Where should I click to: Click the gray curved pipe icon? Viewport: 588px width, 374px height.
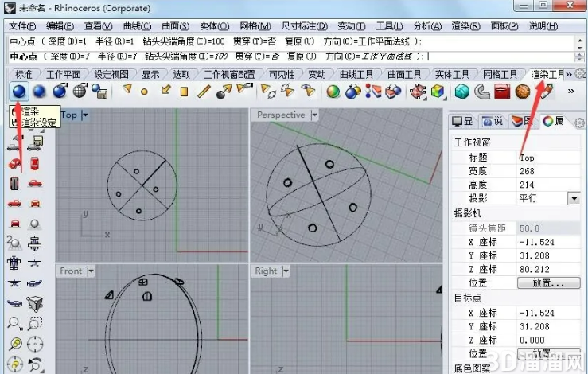(x=482, y=92)
